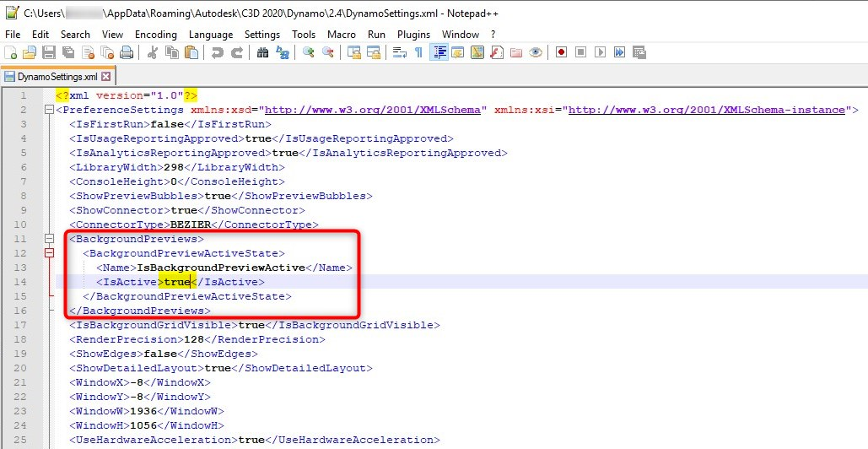
Task: Toggle synchronize horizontal scrolling icon
Action: [374, 52]
